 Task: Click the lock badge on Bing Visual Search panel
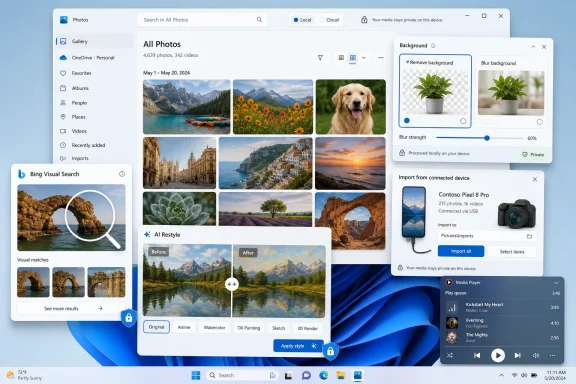(129, 317)
